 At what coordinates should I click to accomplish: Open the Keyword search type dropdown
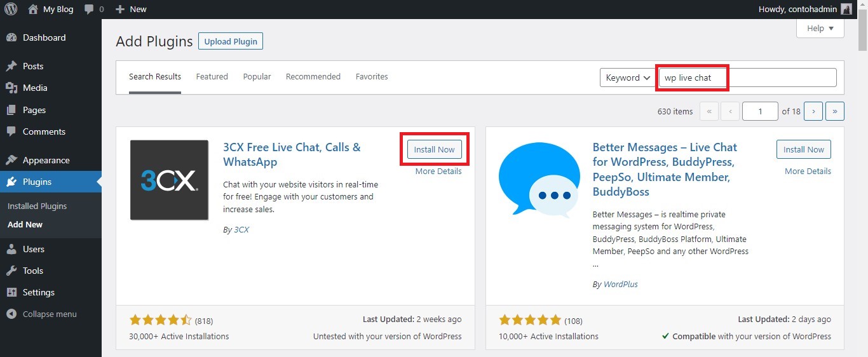click(x=627, y=77)
